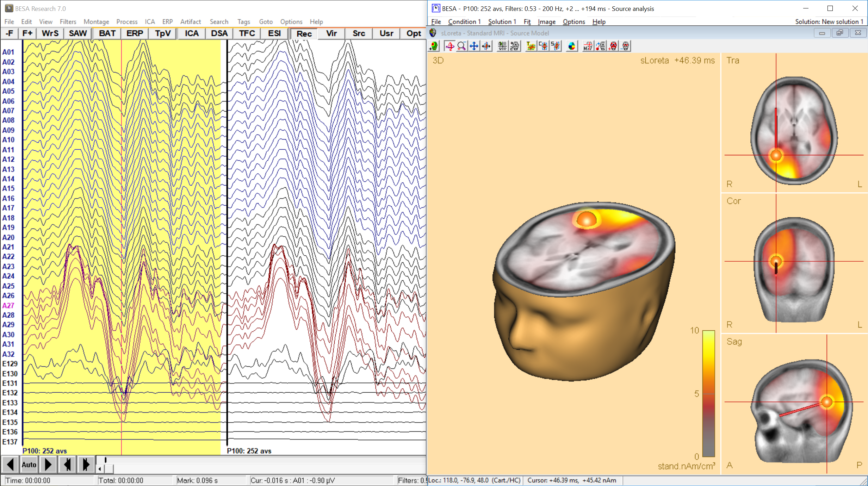
Task: Click the SAW toolbar button
Action: [77, 33]
